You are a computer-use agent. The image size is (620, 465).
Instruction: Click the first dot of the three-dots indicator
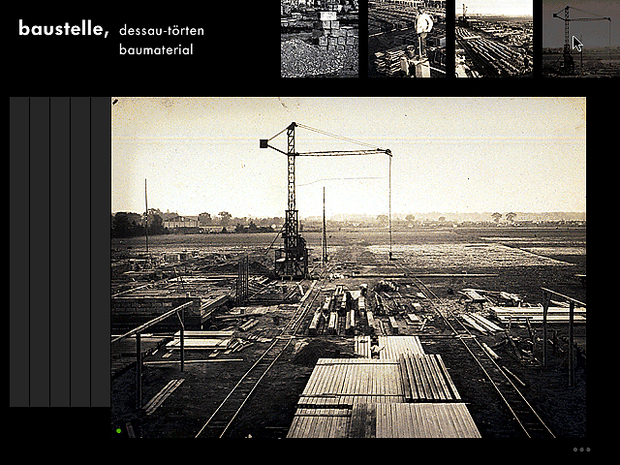pyautogui.click(x=575, y=450)
